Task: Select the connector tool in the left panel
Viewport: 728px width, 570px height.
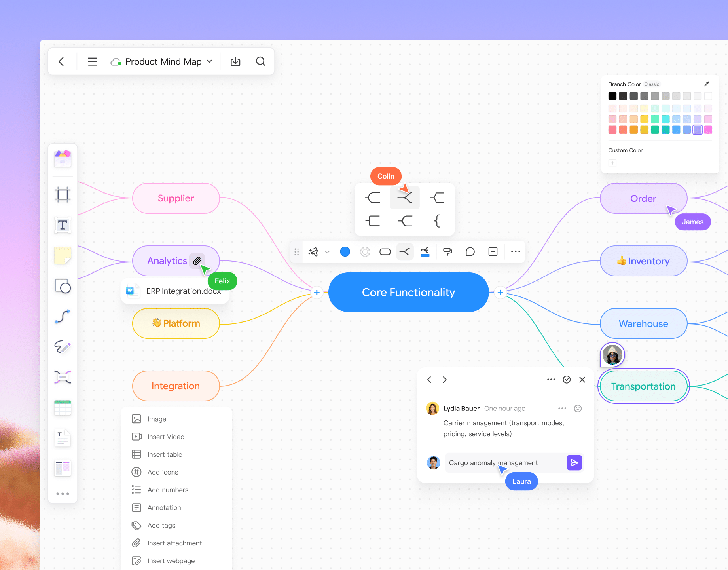Action: [x=63, y=316]
